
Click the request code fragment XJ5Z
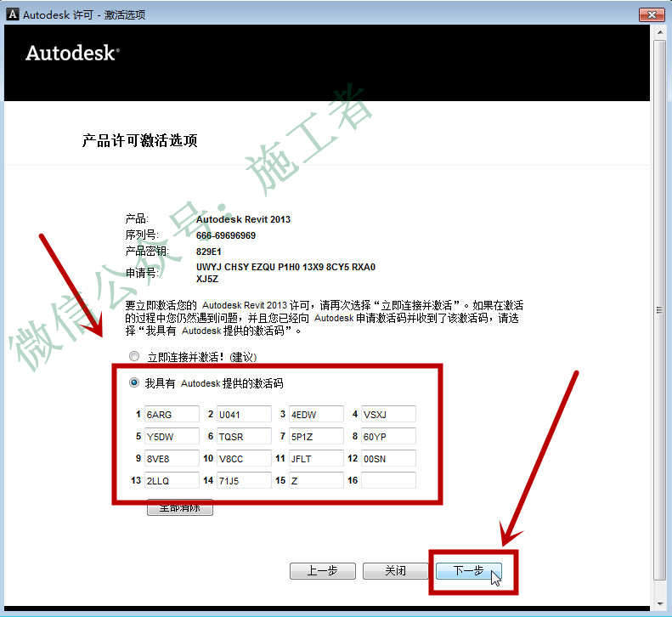point(207,279)
